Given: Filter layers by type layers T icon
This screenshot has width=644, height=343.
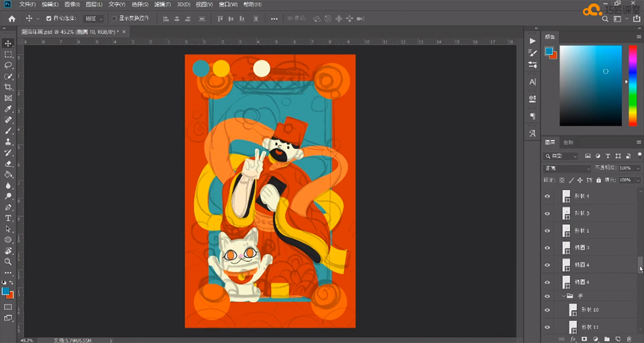Looking at the screenshot, I should 608,156.
